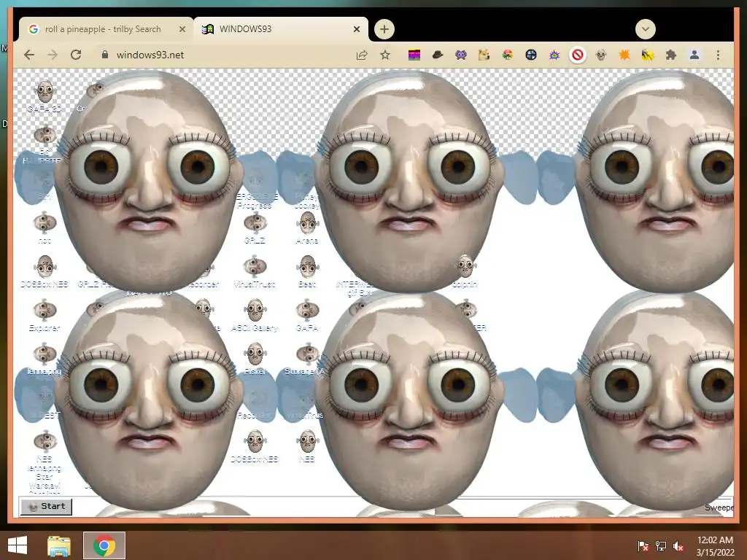747x560 pixels.
Task: Click the network tray icon
Action: click(x=661, y=546)
